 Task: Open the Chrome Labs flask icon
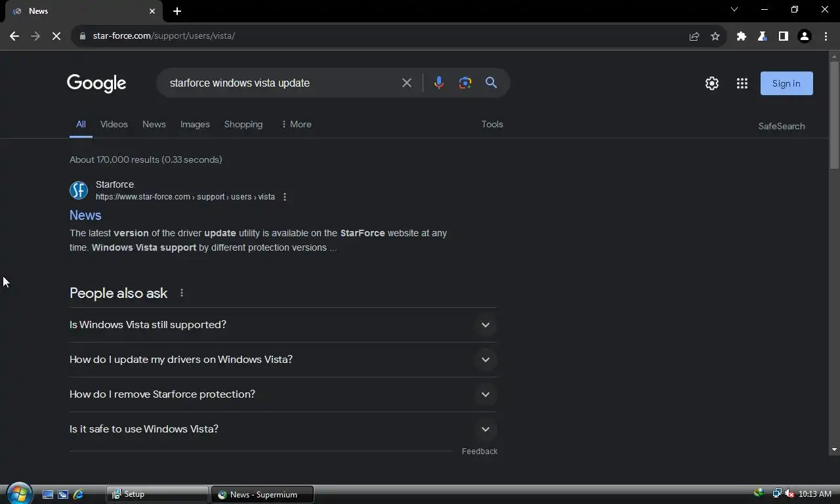tap(763, 36)
